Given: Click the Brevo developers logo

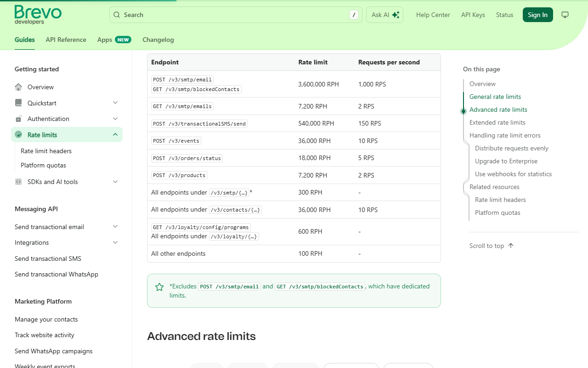Looking at the screenshot, I should (38, 15).
